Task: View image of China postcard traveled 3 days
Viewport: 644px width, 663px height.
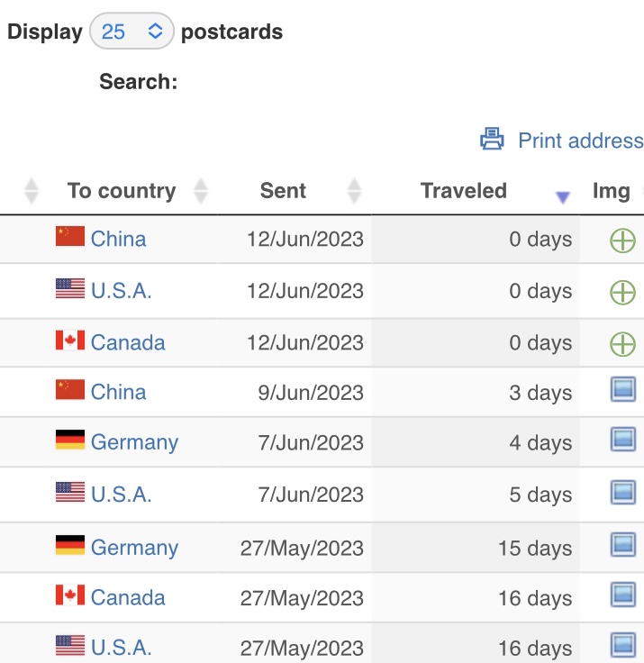Action: tap(623, 389)
